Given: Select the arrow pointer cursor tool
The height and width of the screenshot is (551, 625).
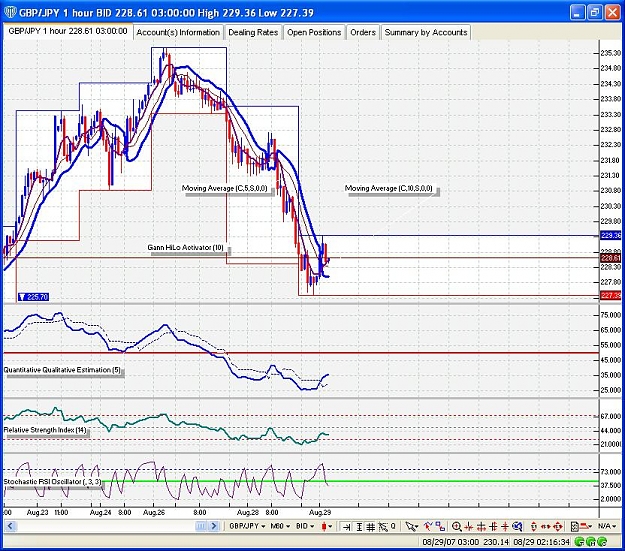Looking at the screenshot, I should [x=409, y=527].
